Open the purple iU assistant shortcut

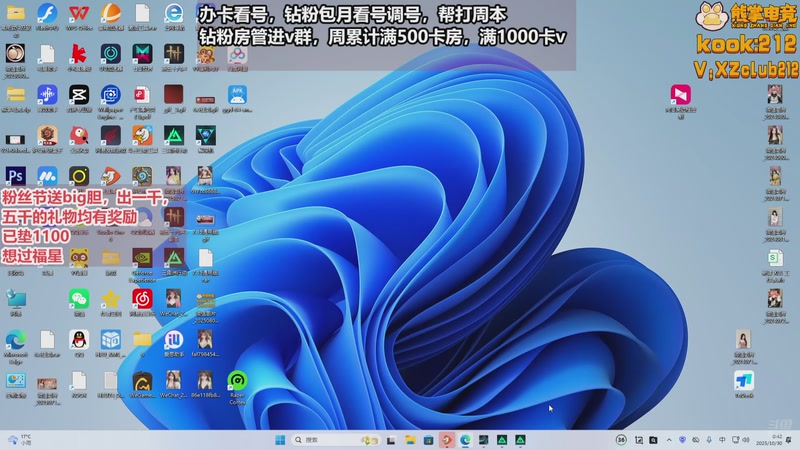tap(173, 340)
